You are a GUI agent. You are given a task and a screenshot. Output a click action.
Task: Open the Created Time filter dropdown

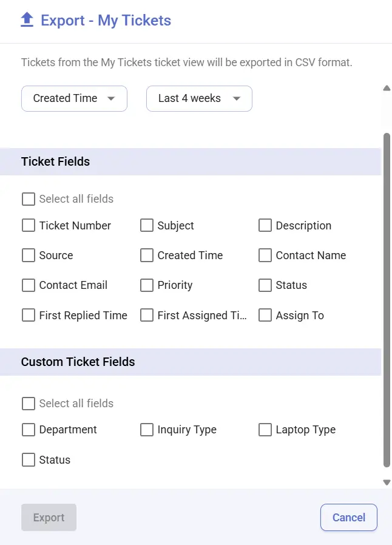74,98
